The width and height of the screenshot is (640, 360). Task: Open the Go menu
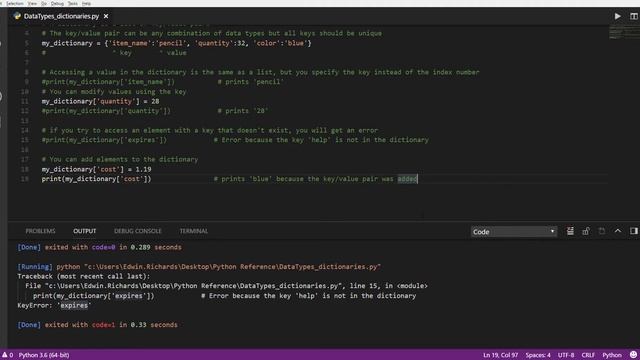44,3
